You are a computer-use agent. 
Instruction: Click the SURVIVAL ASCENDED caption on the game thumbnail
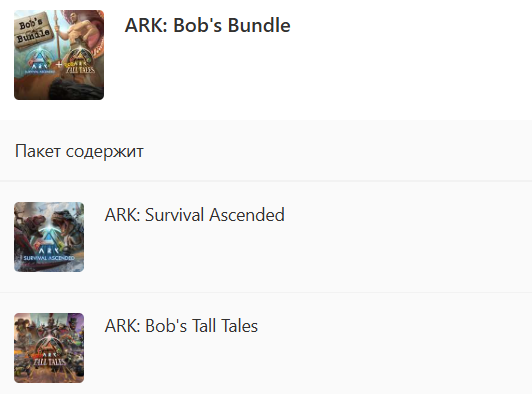click(49, 258)
